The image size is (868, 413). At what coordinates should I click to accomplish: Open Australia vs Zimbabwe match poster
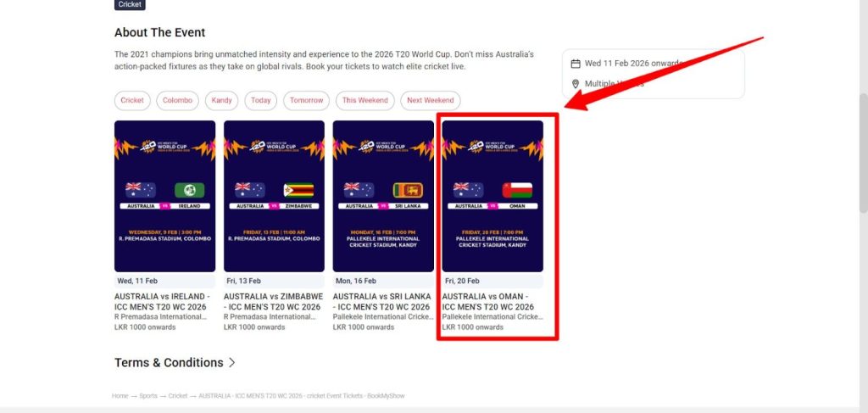coord(274,196)
